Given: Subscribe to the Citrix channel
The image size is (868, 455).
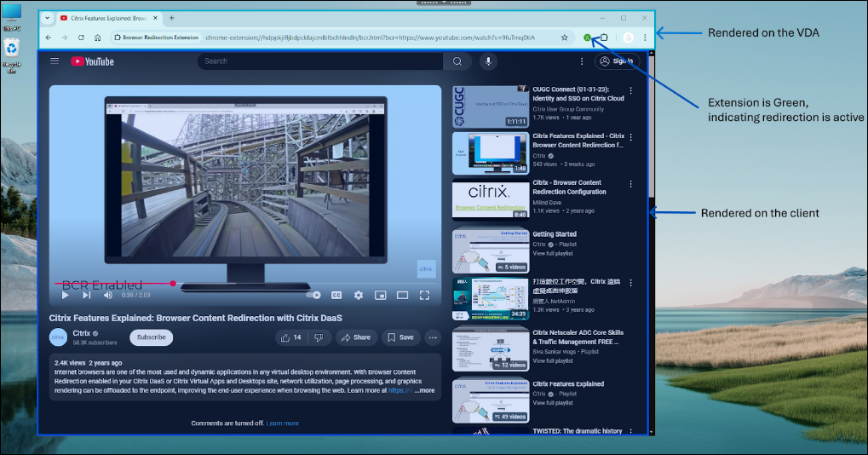Looking at the screenshot, I should click(151, 337).
